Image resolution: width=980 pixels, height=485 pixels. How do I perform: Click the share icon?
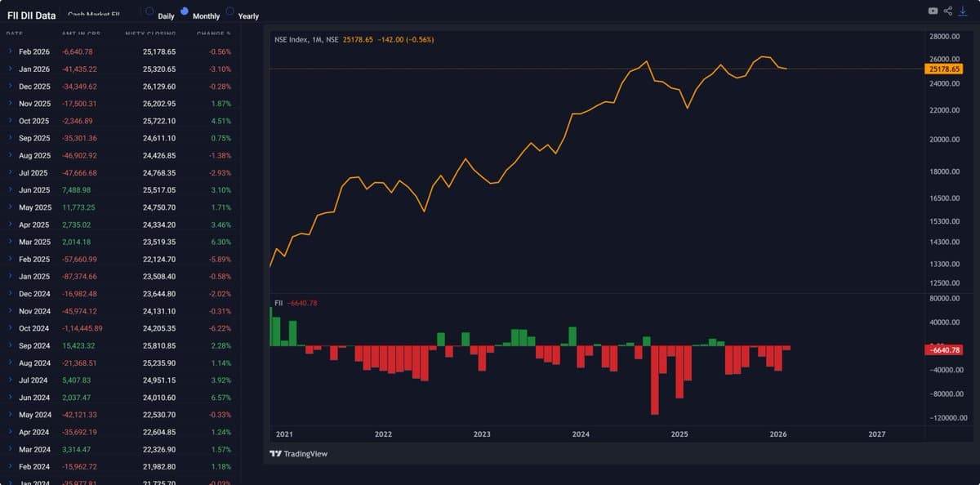[948, 11]
